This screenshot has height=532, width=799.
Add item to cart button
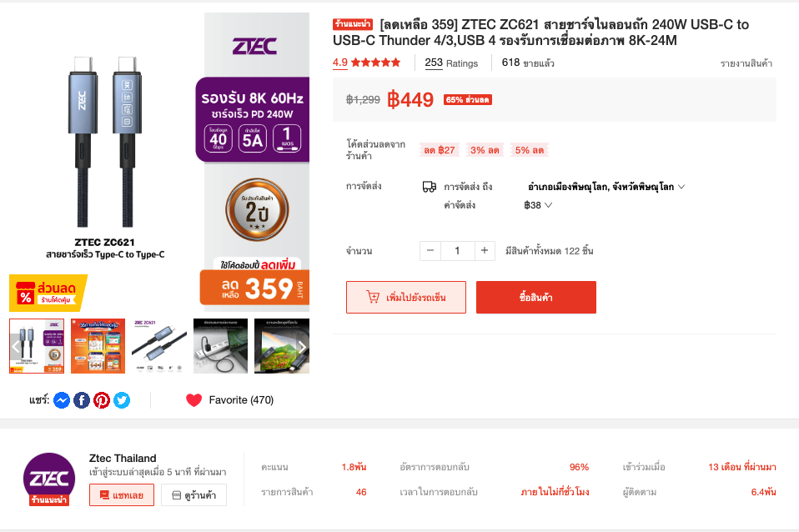point(406,297)
